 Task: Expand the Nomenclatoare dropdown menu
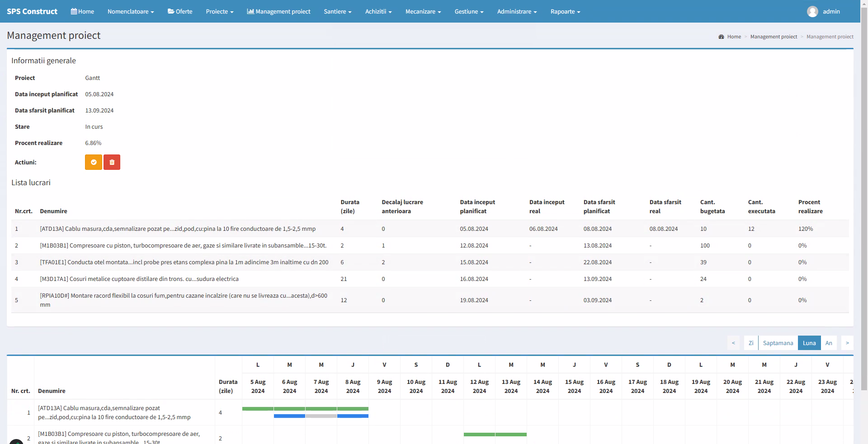(x=131, y=11)
